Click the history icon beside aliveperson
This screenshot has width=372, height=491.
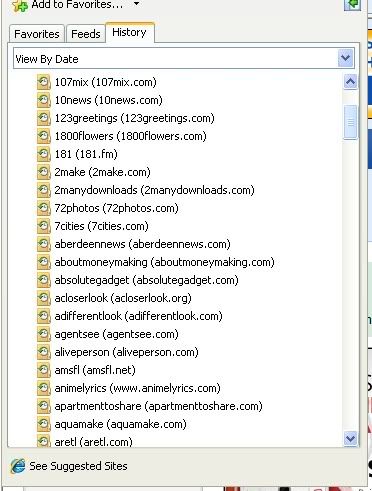pyautogui.click(x=43, y=352)
